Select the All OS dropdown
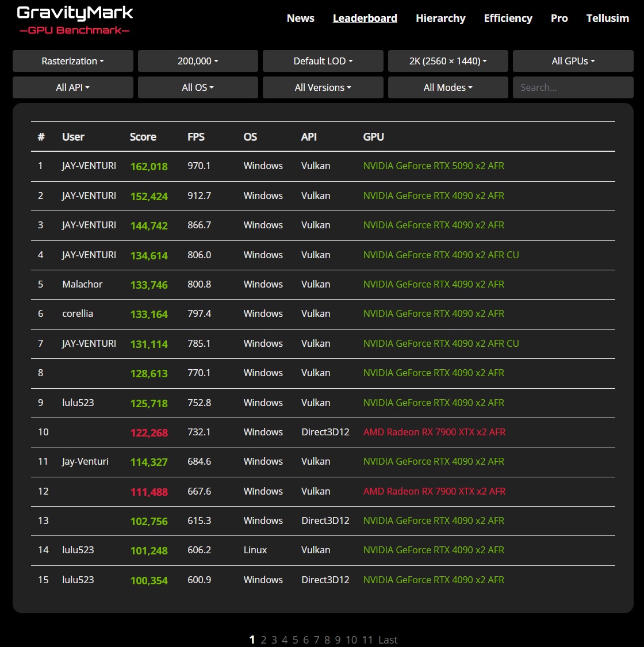The width and height of the screenshot is (644, 647). click(x=198, y=87)
